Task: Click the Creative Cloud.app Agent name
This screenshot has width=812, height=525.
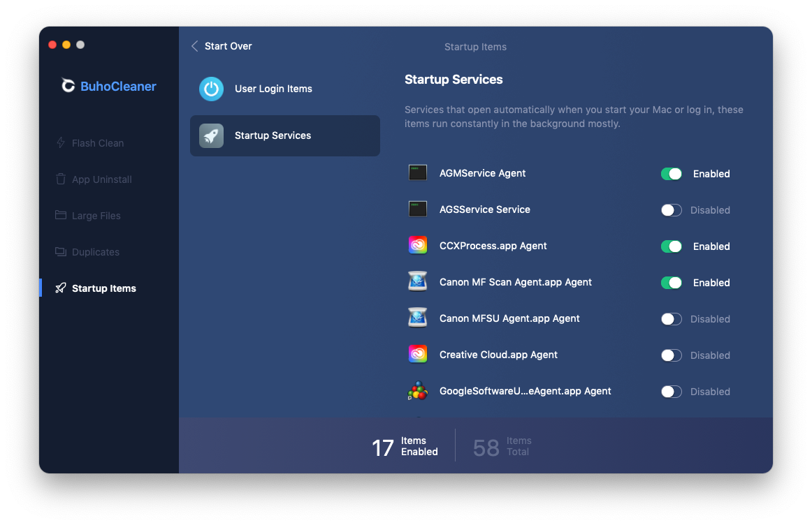Action: tap(498, 355)
